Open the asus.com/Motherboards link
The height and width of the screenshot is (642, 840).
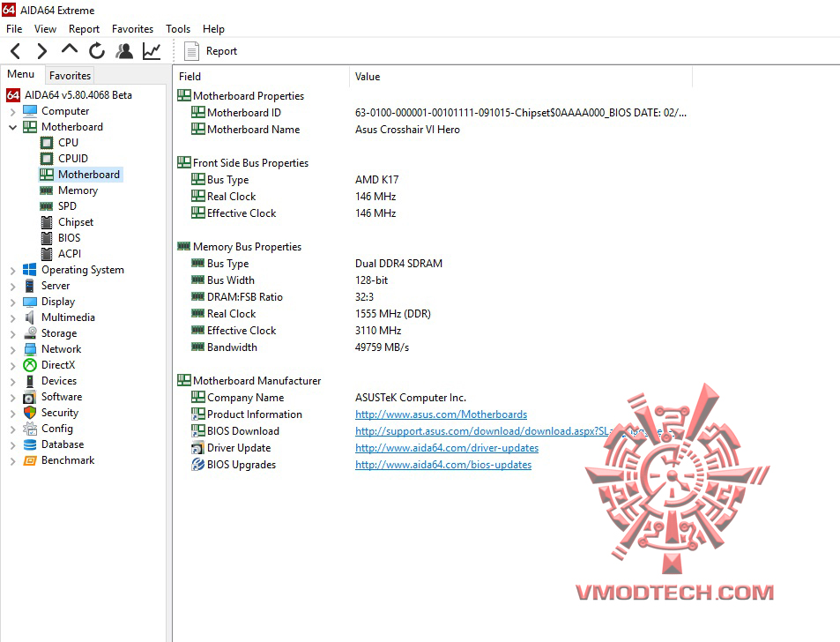click(441, 414)
